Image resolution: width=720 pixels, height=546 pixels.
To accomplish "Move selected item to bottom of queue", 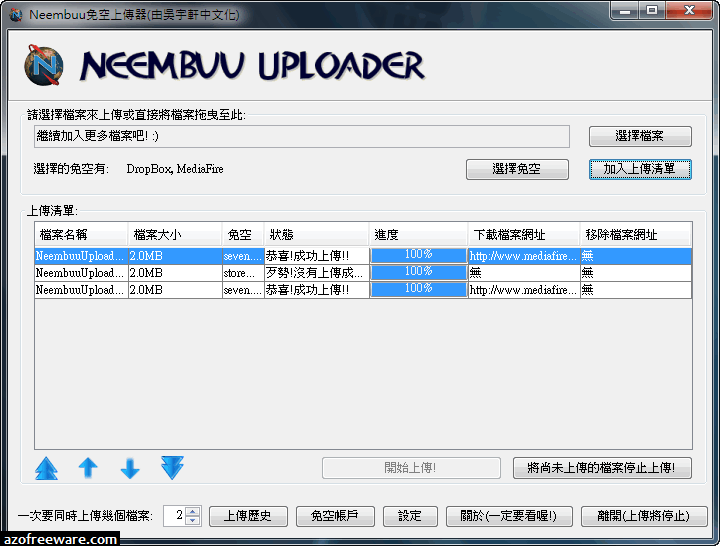I will pyautogui.click(x=172, y=467).
